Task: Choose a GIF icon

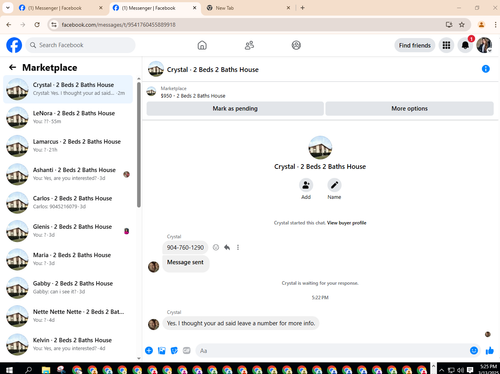Action: [x=187, y=350]
